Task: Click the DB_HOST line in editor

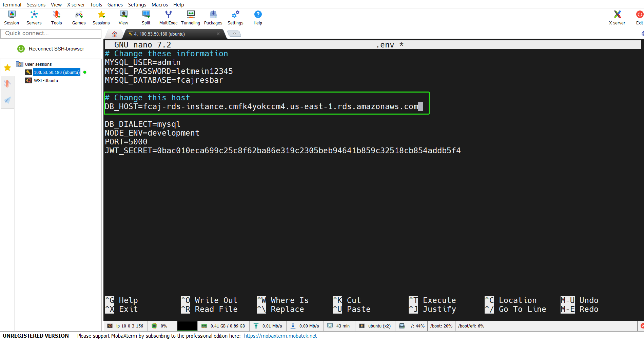Action: coord(261,106)
